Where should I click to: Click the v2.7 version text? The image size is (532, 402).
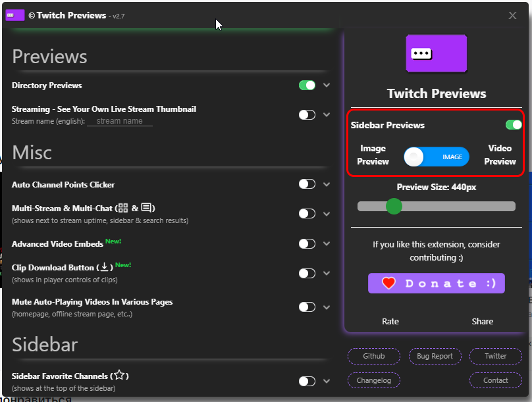coord(119,16)
